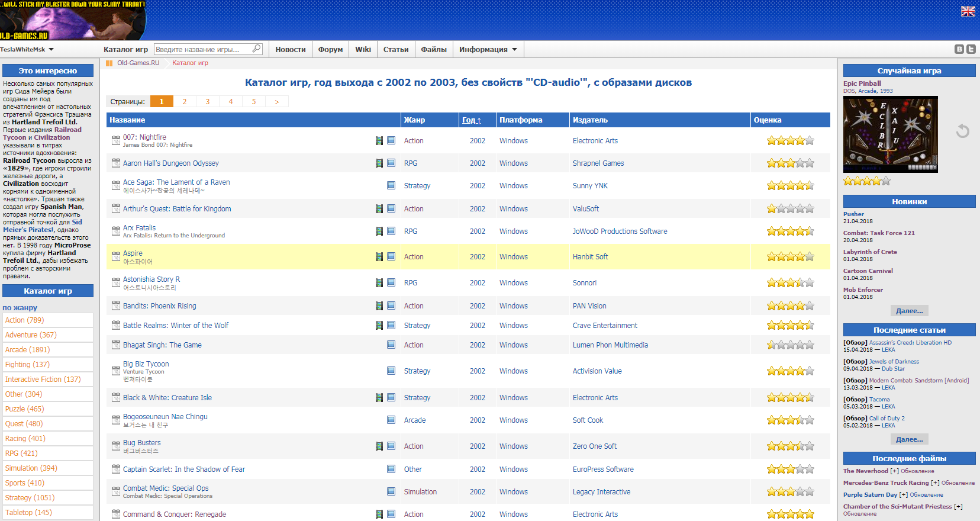Open disc image icon for Battle Realms
Screen dimensions: 980x521
tap(391, 325)
